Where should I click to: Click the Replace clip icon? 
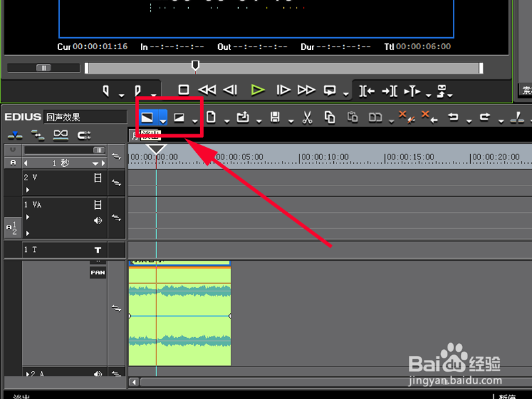click(375, 118)
